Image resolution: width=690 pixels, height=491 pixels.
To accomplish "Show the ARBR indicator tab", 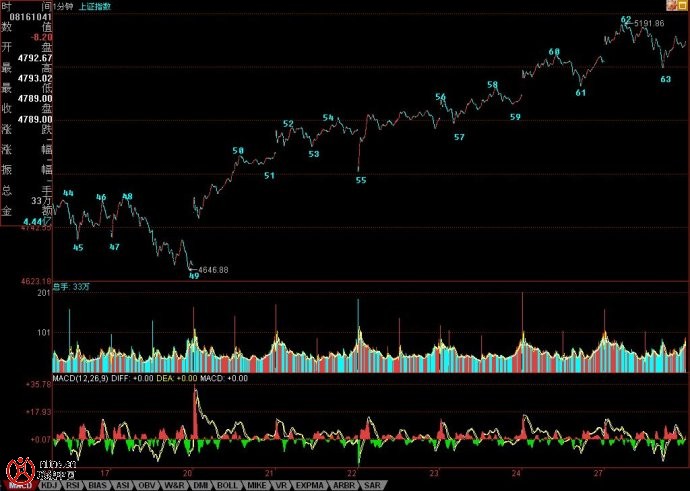I will click(x=340, y=485).
